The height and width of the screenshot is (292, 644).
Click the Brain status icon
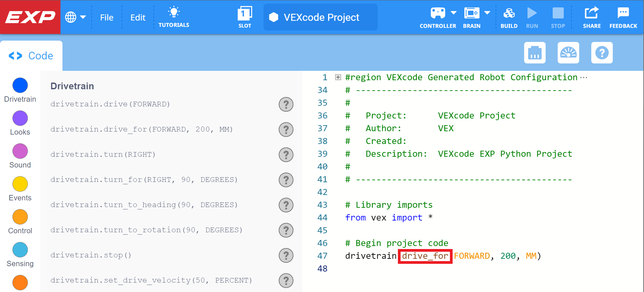[x=471, y=13]
